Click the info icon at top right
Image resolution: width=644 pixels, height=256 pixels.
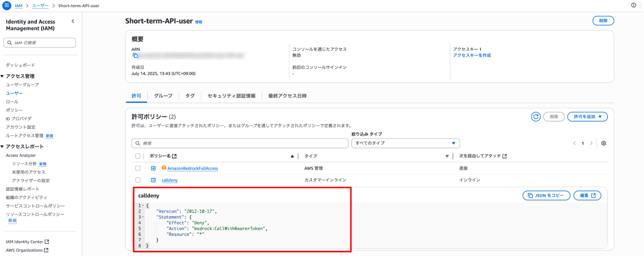click(x=634, y=5)
